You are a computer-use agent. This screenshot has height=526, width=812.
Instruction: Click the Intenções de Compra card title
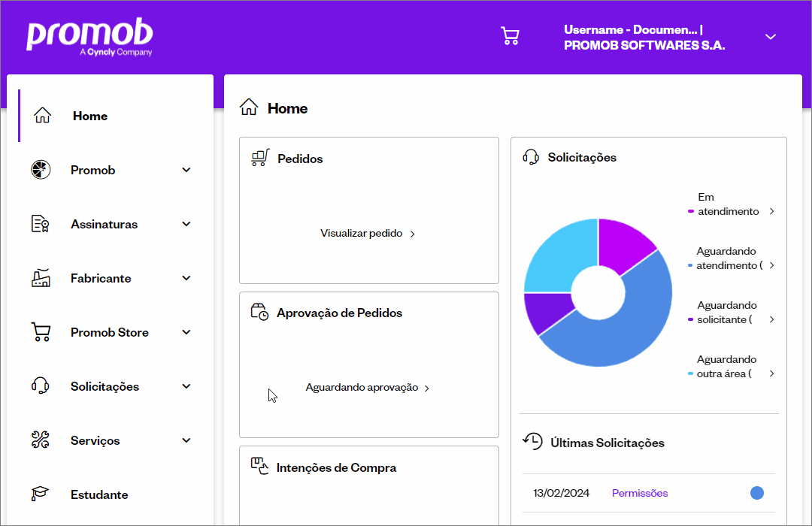[x=337, y=468]
